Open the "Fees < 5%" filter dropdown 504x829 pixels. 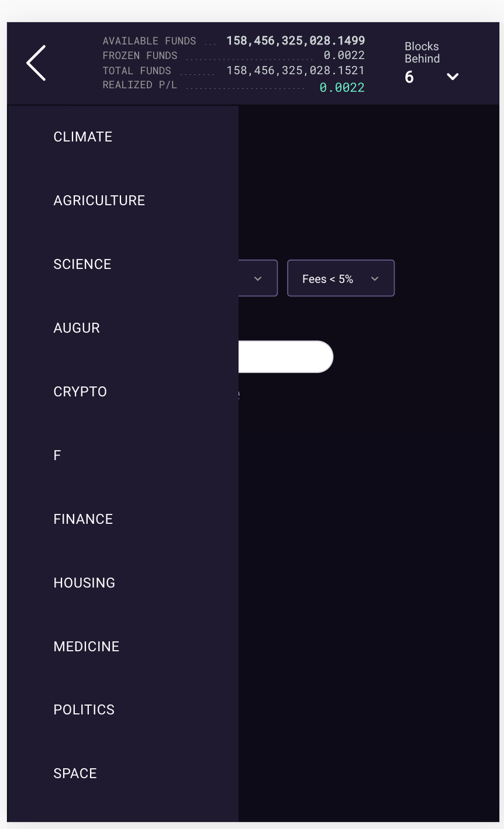[x=340, y=278]
